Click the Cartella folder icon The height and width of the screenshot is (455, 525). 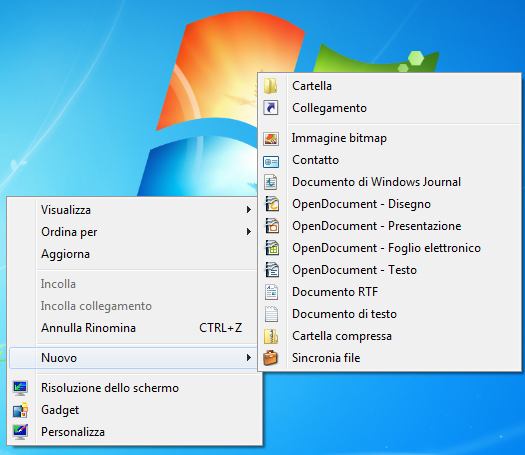[x=271, y=86]
